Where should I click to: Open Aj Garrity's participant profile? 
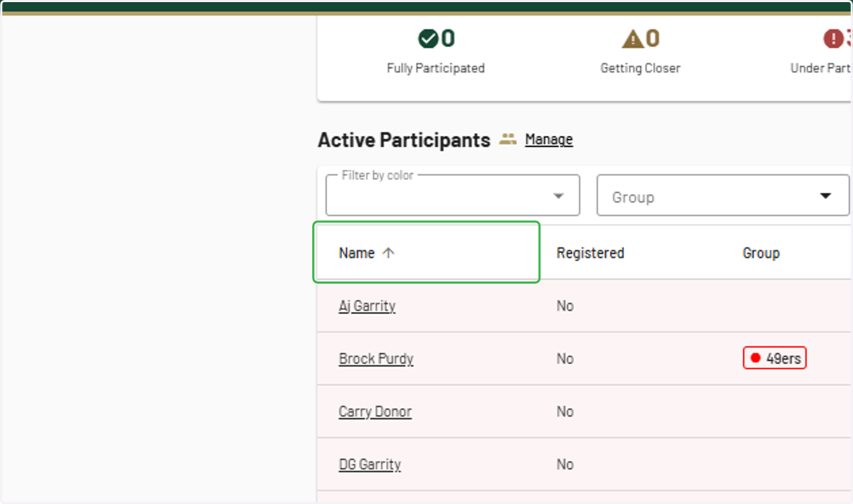coord(367,306)
